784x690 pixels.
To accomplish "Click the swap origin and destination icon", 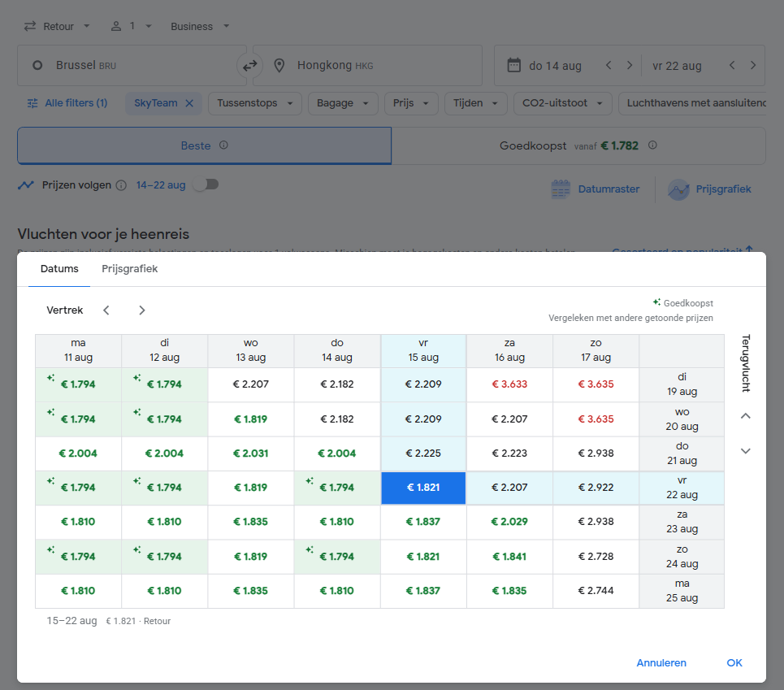I will point(249,65).
